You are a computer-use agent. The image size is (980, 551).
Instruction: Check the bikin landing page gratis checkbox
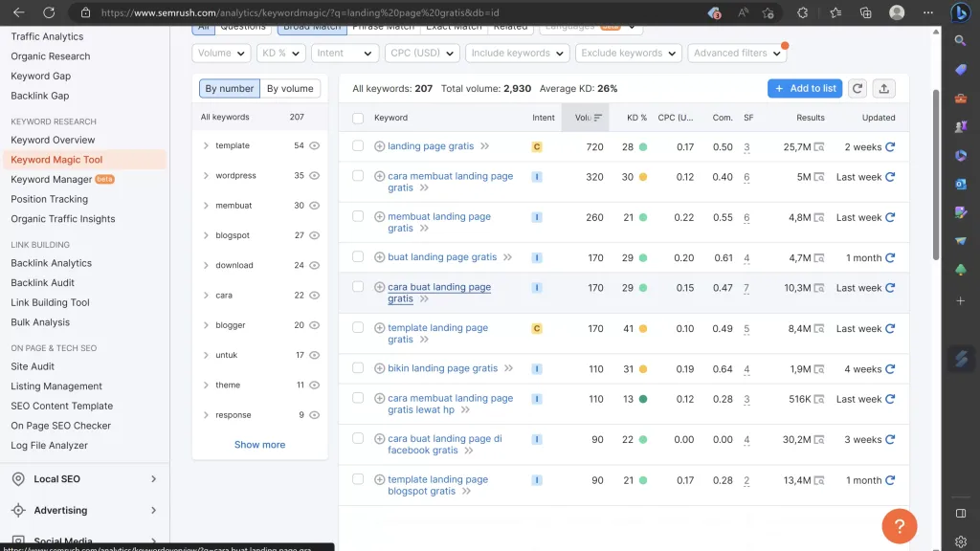(358, 368)
